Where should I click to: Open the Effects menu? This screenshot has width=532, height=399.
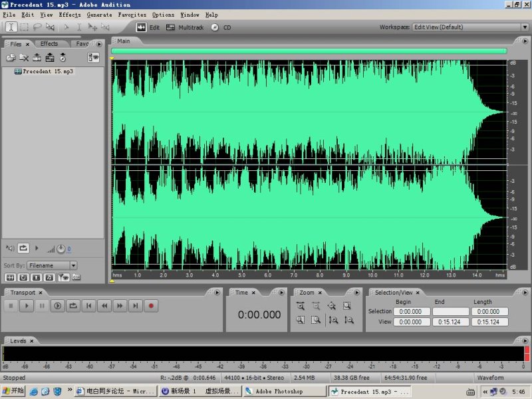[x=70, y=15]
